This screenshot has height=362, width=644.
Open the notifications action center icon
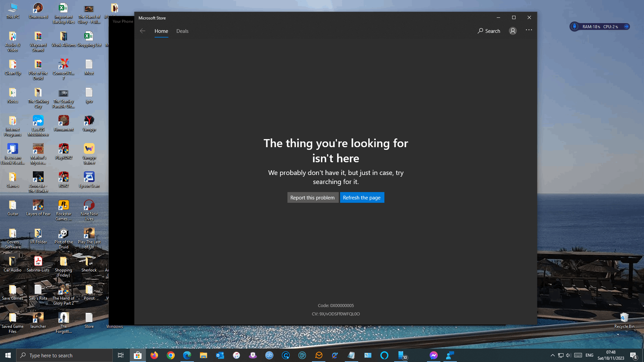[x=633, y=355]
